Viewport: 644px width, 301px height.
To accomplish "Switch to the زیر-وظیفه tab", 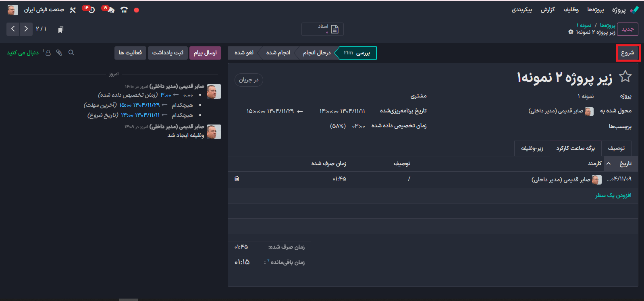I will click(x=532, y=148).
